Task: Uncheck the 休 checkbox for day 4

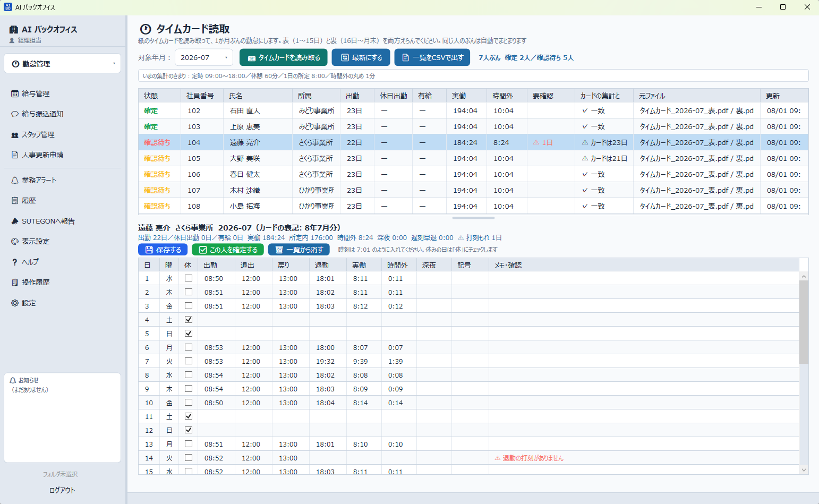Action: pyautogui.click(x=189, y=320)
